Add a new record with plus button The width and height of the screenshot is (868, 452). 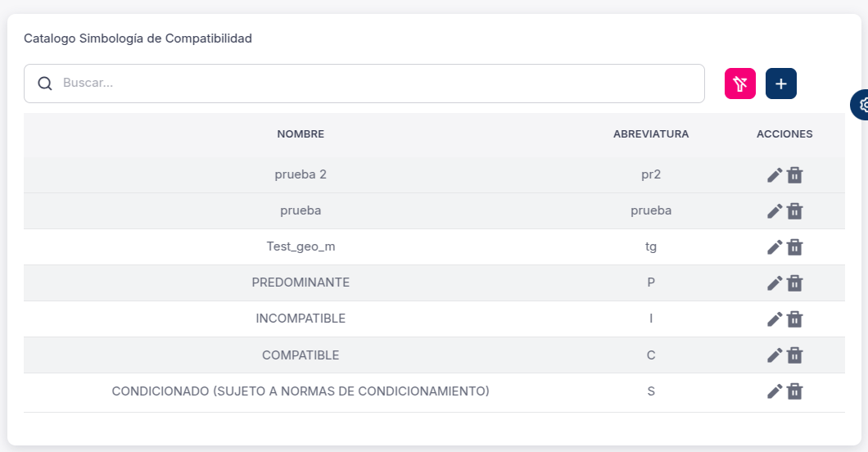781,84
